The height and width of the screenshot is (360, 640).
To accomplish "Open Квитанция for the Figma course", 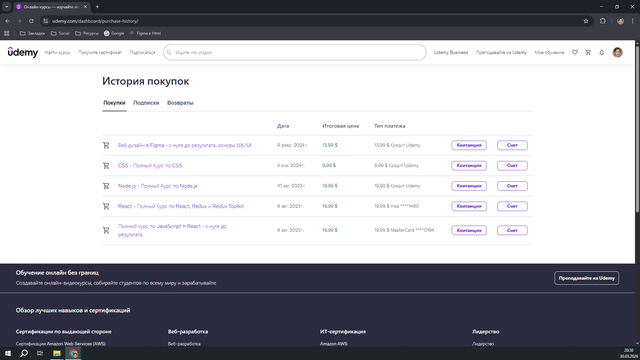I will tap(469, 145).
